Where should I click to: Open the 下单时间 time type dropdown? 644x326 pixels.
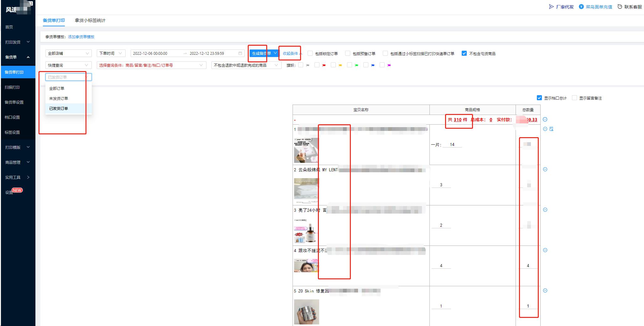[111, 53]
